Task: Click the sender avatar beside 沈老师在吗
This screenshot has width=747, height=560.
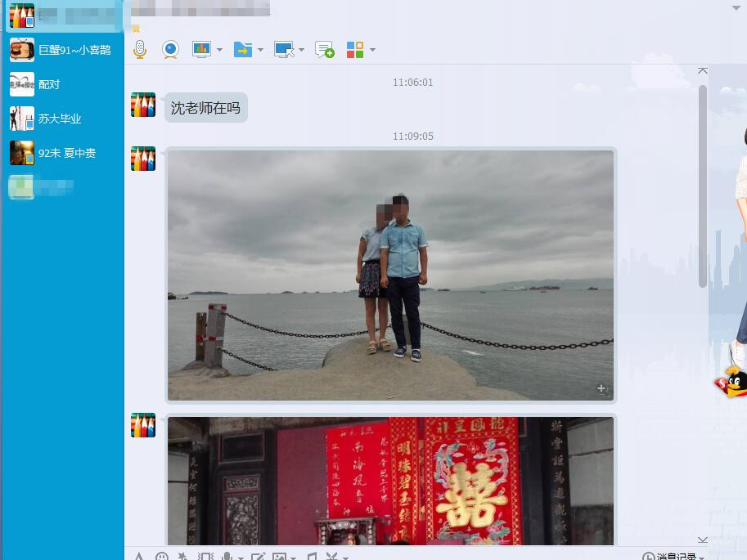Action: pos(143,105)
